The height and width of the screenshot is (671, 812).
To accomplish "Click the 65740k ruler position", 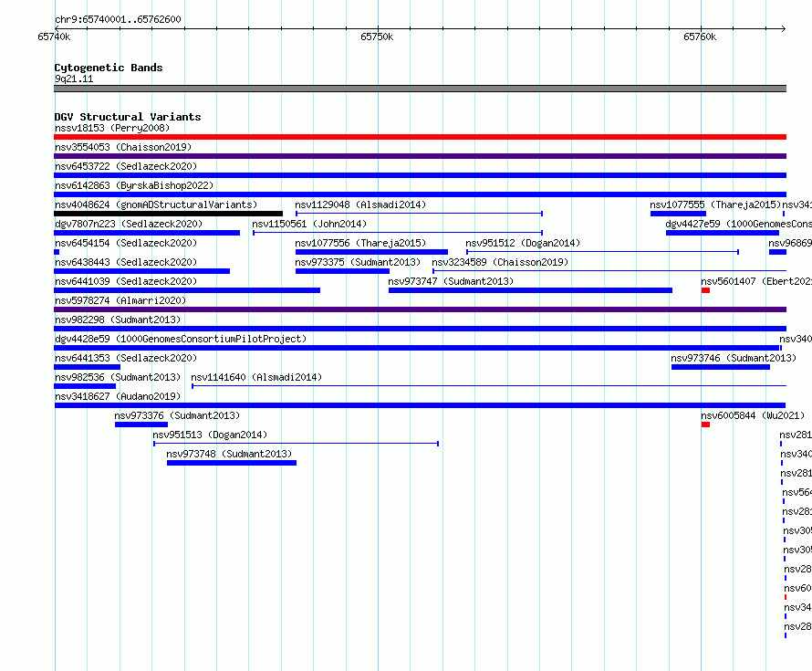I will 54,37.
